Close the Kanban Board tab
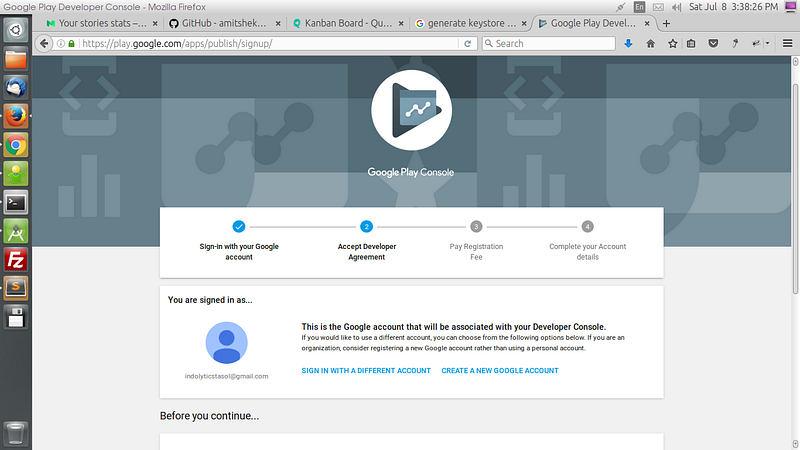Image resolution: width=800 pixels, height=450 pixels. pyautogui.click(x=401, y=23)
